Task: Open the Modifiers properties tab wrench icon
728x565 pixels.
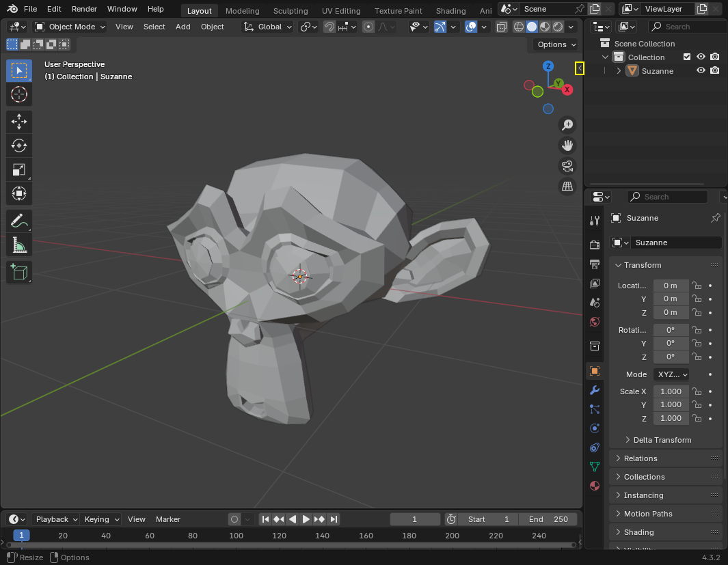Action: point(595,390)
